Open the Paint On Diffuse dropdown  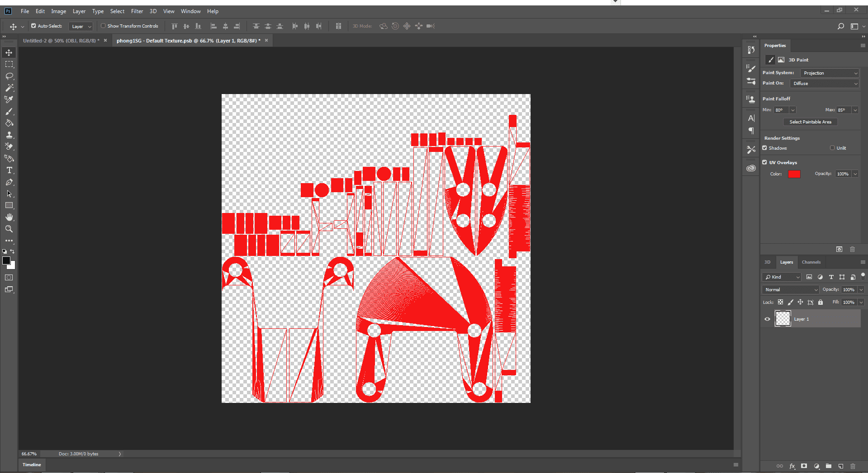tap(824, 83)
